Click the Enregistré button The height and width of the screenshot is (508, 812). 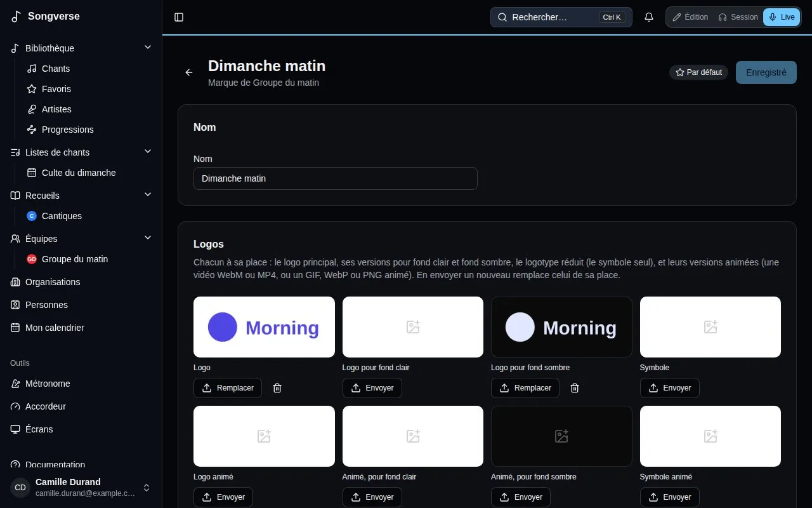coord(766,72)
